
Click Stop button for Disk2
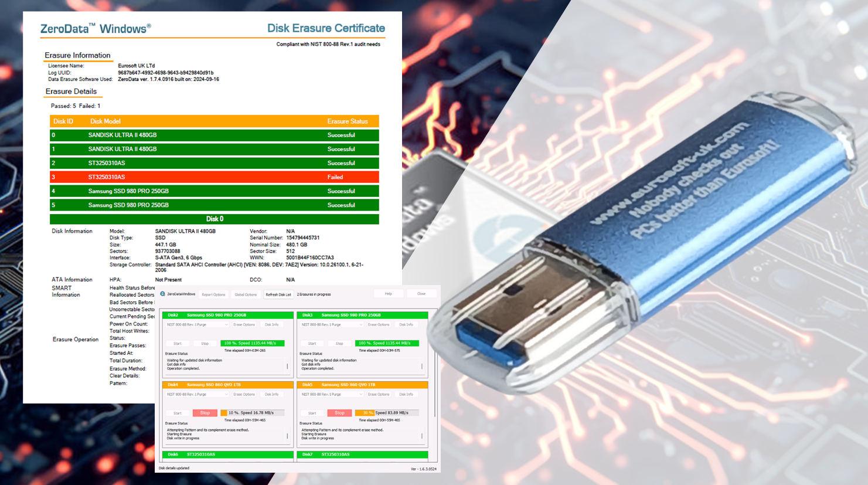click(205, 343)
